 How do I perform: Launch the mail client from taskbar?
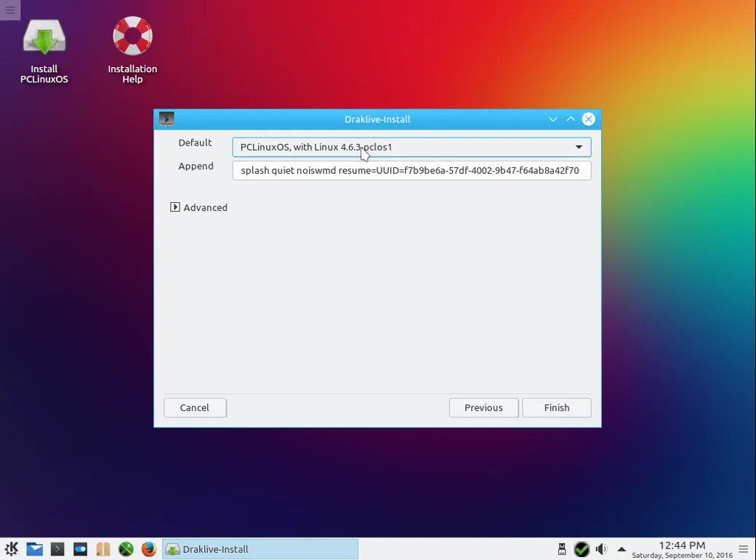click(x=34, y=549)
